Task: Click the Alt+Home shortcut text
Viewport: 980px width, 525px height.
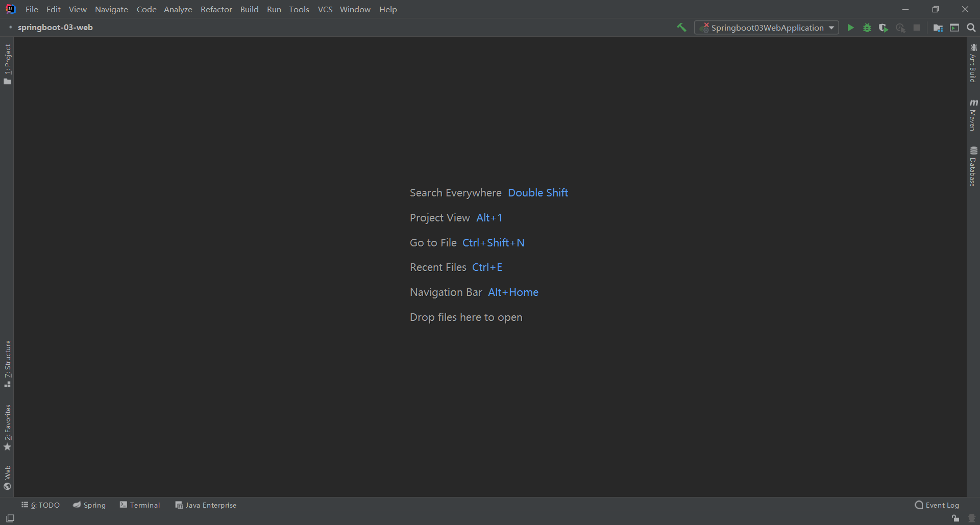Action: click(x=513, y=292)
